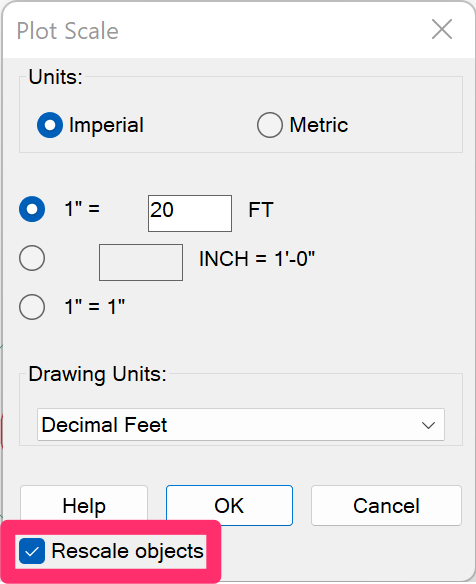Confirm the plot scale with OK
Viewport: 476px width, 584px height.
tap(229, 505)
